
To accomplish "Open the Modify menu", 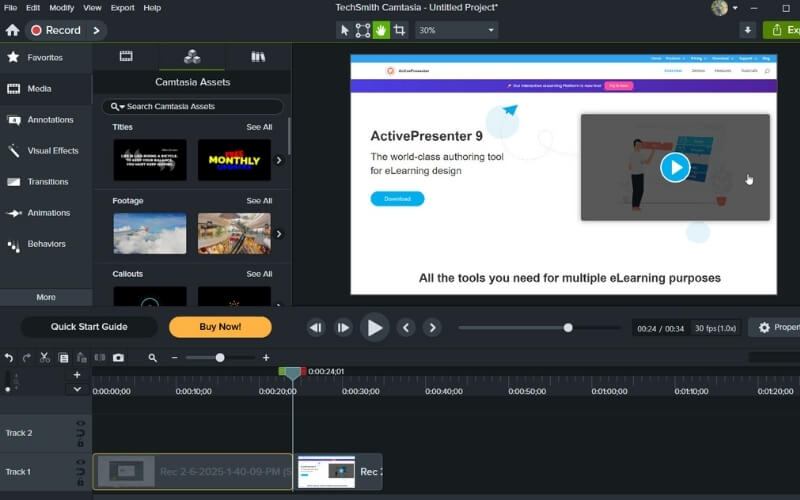I will pyautogui.click(x=61, y=7).
